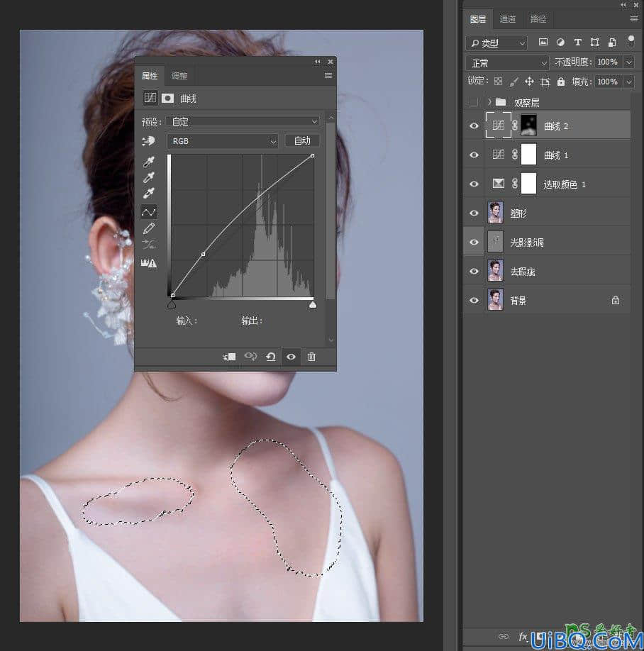Click the layer mask icon in Properties
Viewport: 644px width, 651px height.
click(x=168, y=98)
